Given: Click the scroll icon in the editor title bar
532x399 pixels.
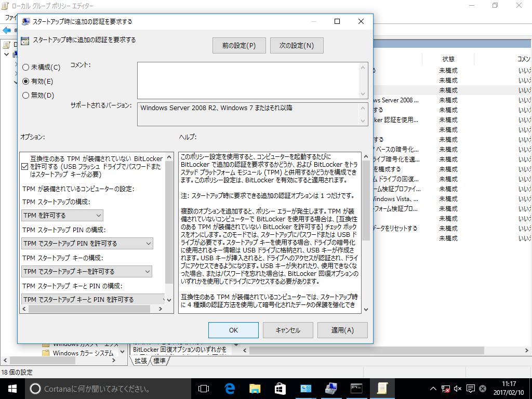Looking at the screenshot, I should point(5,6).
